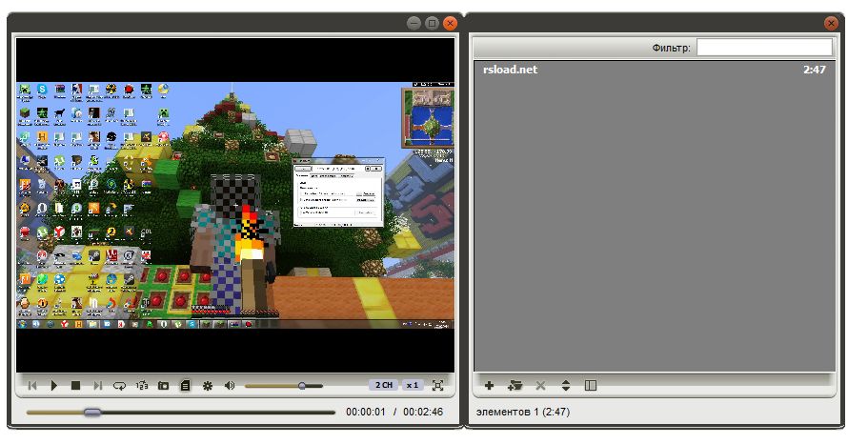
Task: Click the status text 'элементов 1 (2:47)'
Action: pyautogui.click(x=523, y=412)
